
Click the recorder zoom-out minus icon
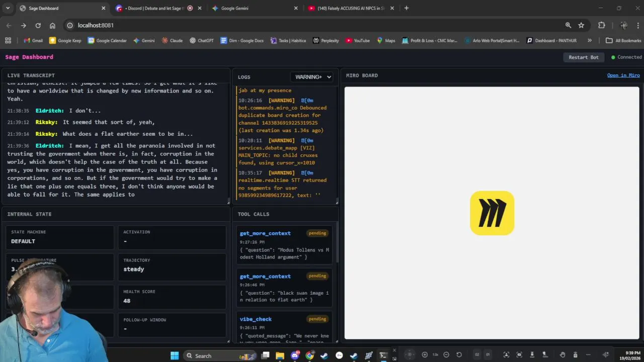(x=446, y=355)
